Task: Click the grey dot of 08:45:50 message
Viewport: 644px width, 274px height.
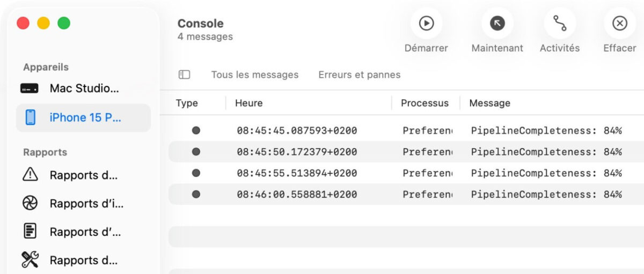Action: tap(196, 152)
